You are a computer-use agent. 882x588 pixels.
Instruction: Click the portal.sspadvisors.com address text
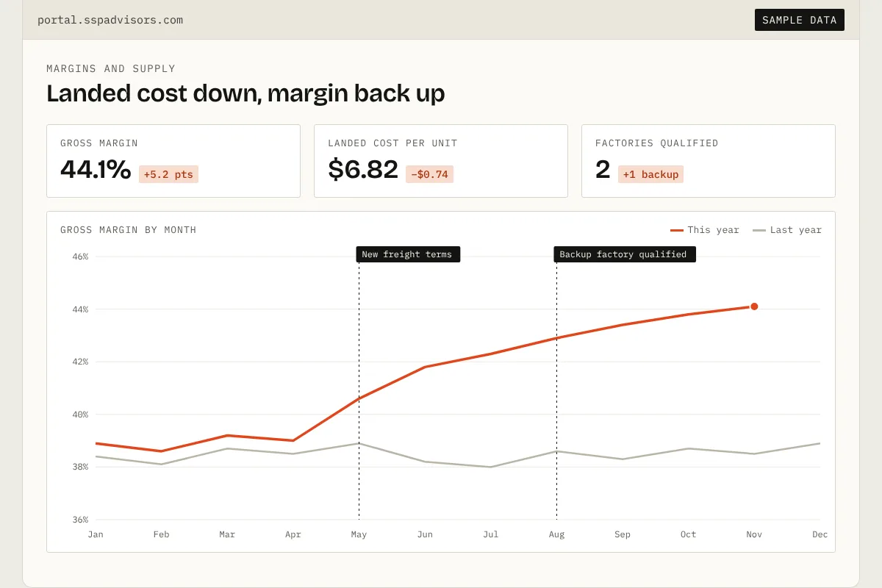(110, 20)
